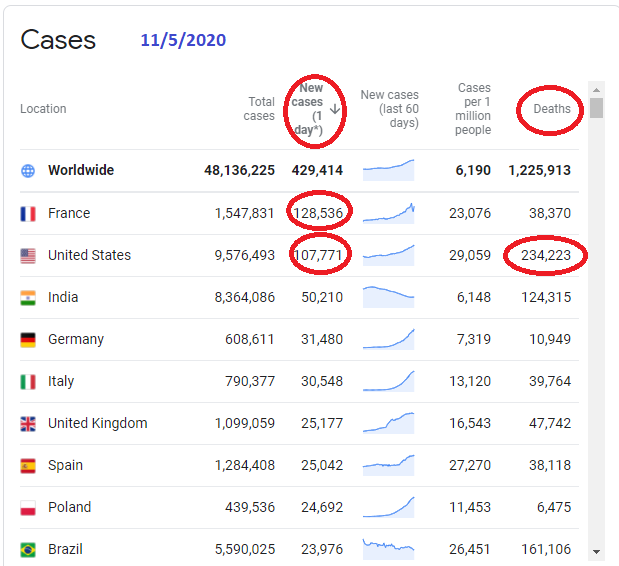Click the United States flag icon

pyautogui.click(x=28, y=256)
